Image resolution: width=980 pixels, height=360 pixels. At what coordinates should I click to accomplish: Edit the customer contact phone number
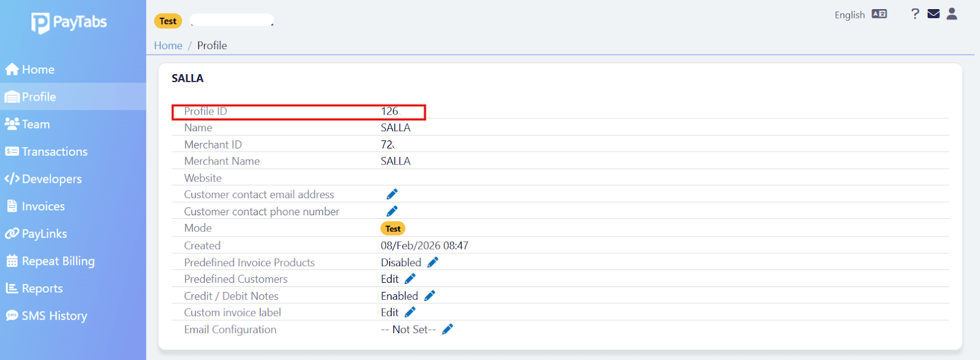click(x=392, y=212)
